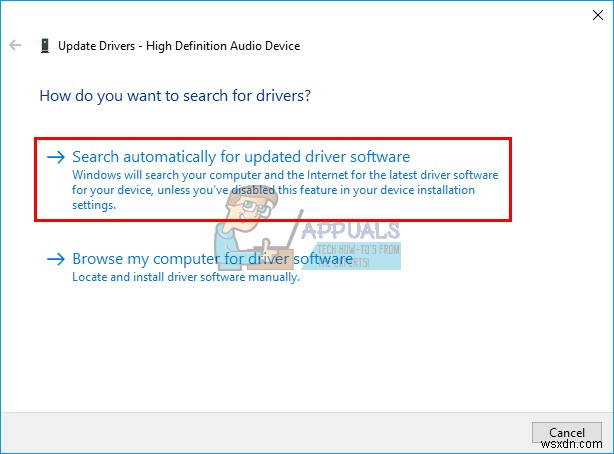Click the text Locate and install driver software manually
Image resolution: width=614 pixels, height=454 pixels.
click(186, 277)
